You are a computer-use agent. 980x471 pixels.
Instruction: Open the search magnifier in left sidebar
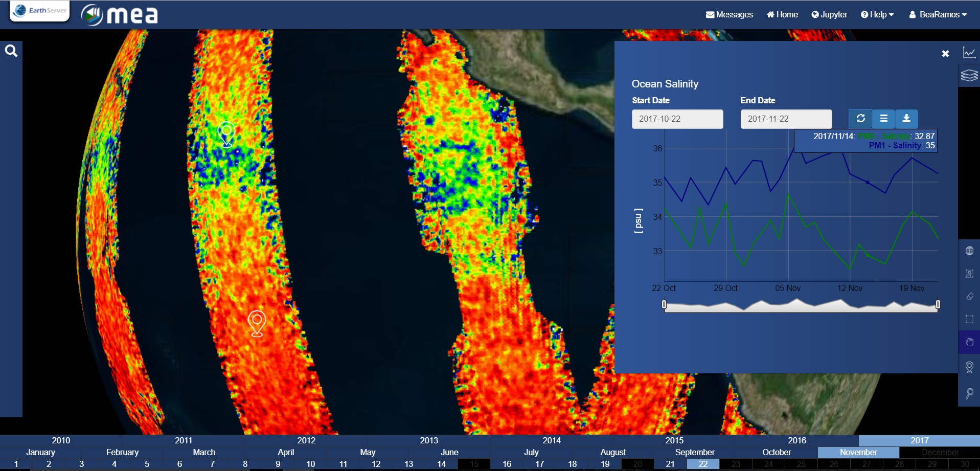coord(11,51)
